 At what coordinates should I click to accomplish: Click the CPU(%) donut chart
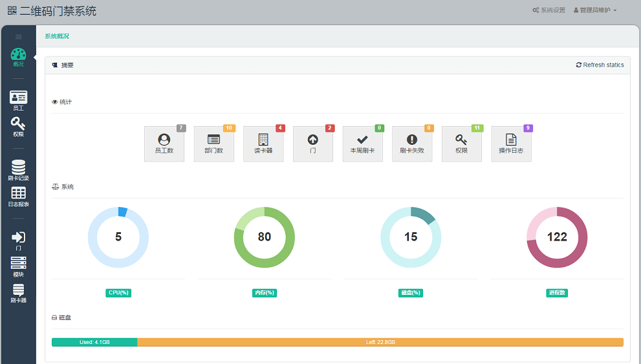pos(118,237)
